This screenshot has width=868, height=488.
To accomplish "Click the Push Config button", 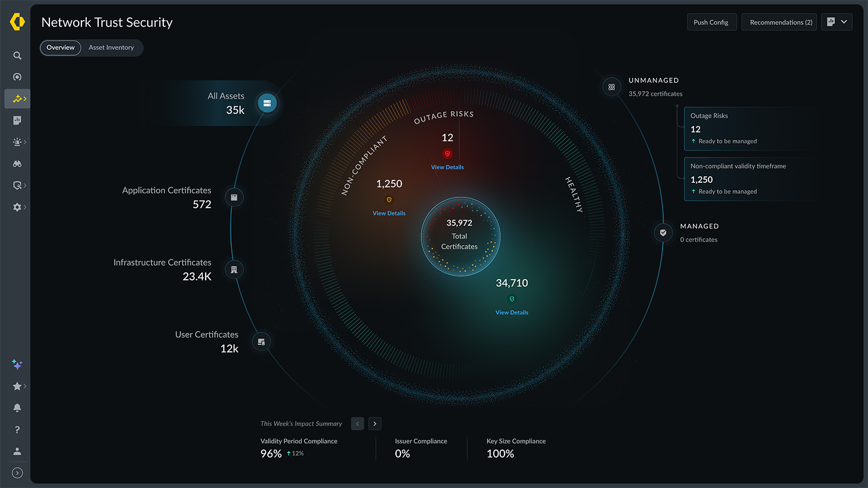I will (711, 22).
